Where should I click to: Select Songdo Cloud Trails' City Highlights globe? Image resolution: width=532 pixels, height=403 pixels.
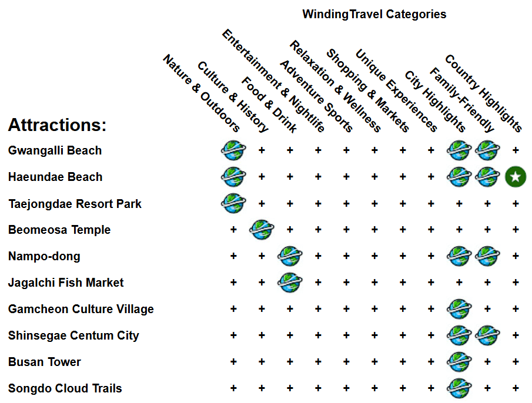coord(459,388)
